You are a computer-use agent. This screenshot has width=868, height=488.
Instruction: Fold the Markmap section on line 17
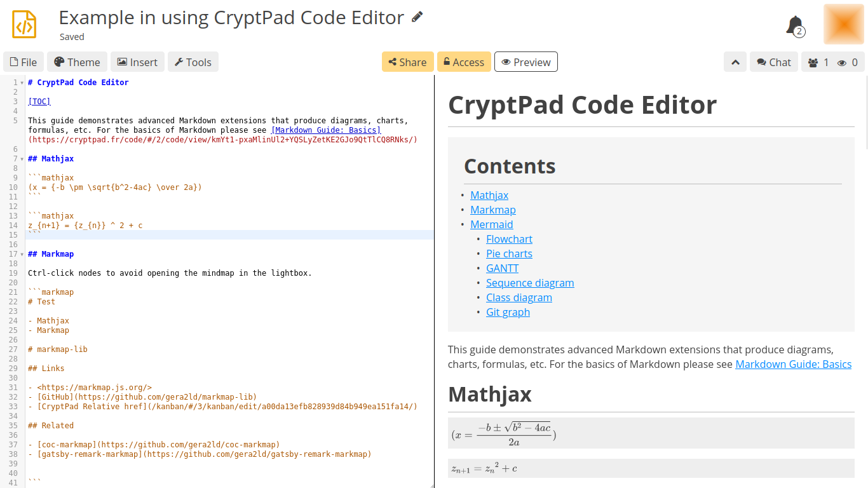pos(22,254)
